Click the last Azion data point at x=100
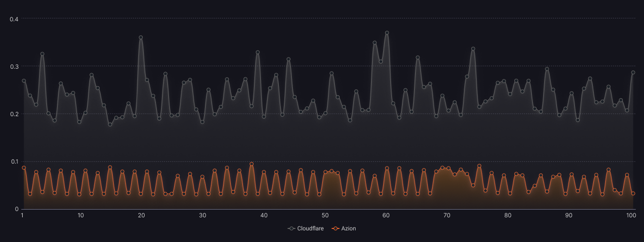644x242 pixels. coord(633,194)
